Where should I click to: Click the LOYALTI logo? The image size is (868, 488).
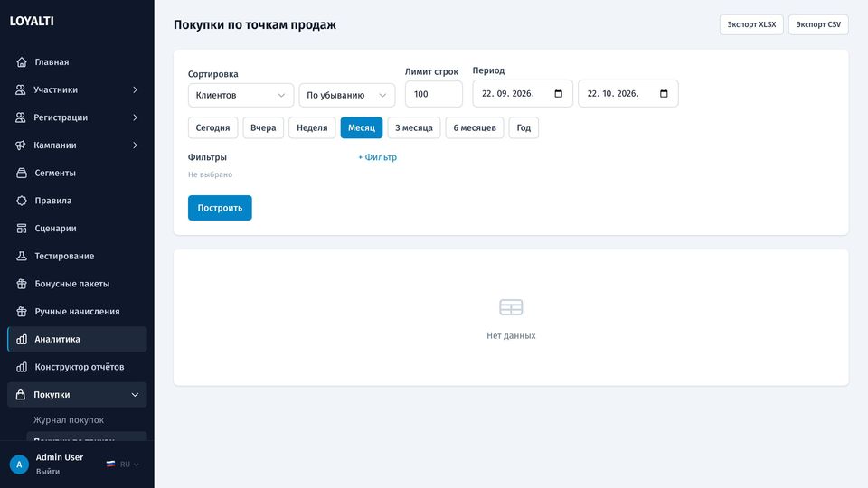click(32, 21)
